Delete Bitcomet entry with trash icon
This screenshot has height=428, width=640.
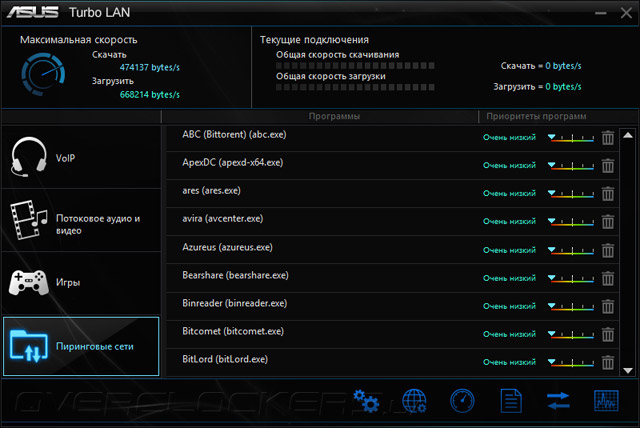click(608, 335)
